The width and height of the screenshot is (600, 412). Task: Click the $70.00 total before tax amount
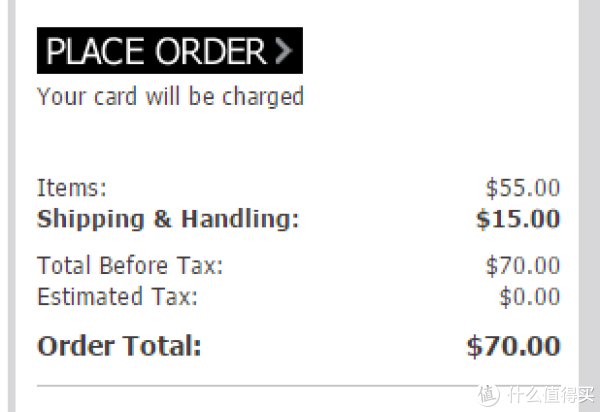523,265
